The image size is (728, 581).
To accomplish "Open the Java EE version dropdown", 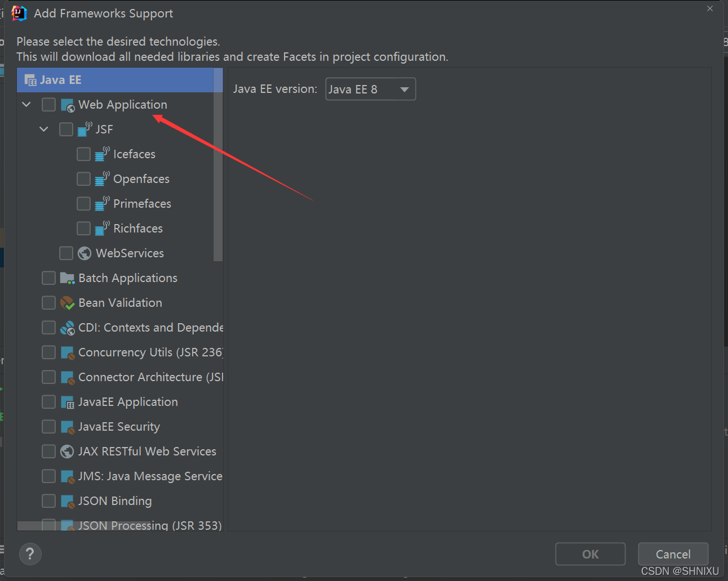I will pyautogui.click(x=370, y=89).
